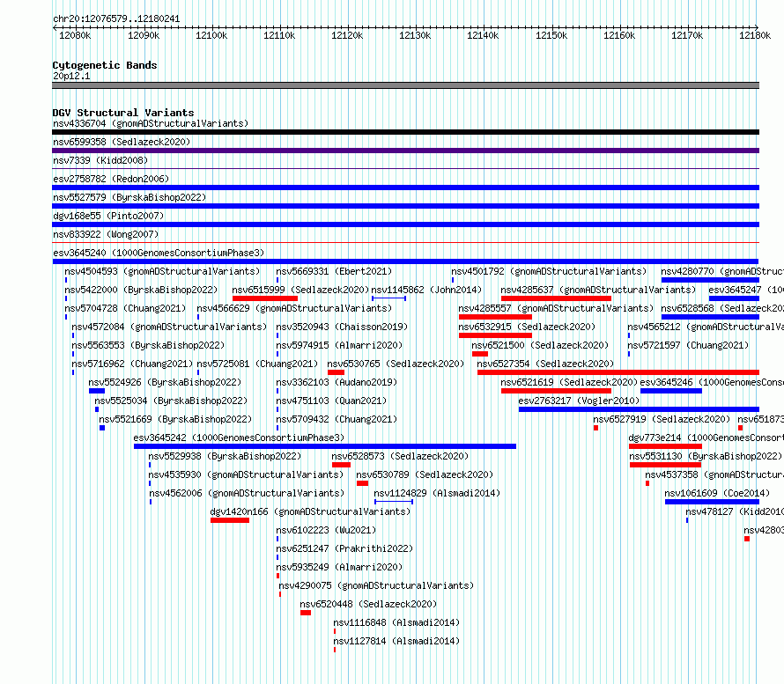Open nsv3362103 Audano2019 label
This screenshot has height=684, width=784.
point(337,382)
